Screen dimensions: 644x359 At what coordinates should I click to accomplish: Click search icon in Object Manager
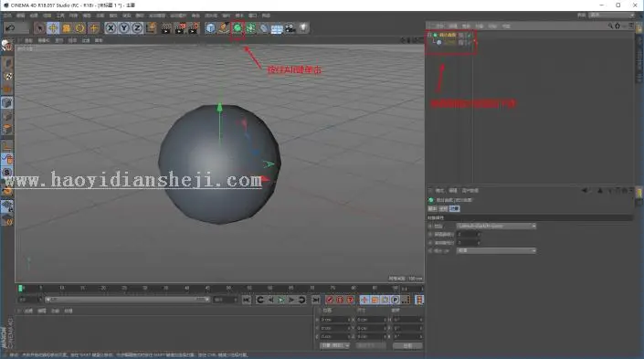(x=610, y=26)
